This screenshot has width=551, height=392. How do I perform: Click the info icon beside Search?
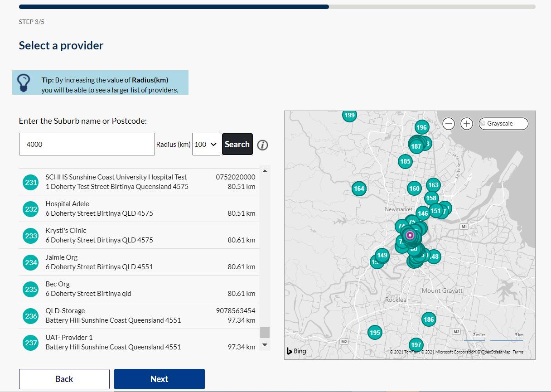262,145
